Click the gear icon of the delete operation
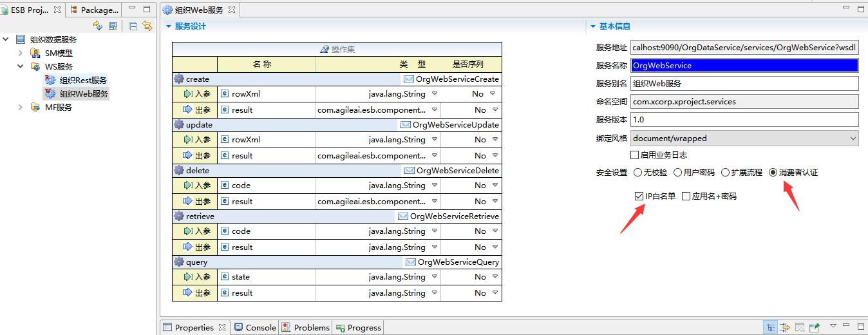 coord(179,170)
